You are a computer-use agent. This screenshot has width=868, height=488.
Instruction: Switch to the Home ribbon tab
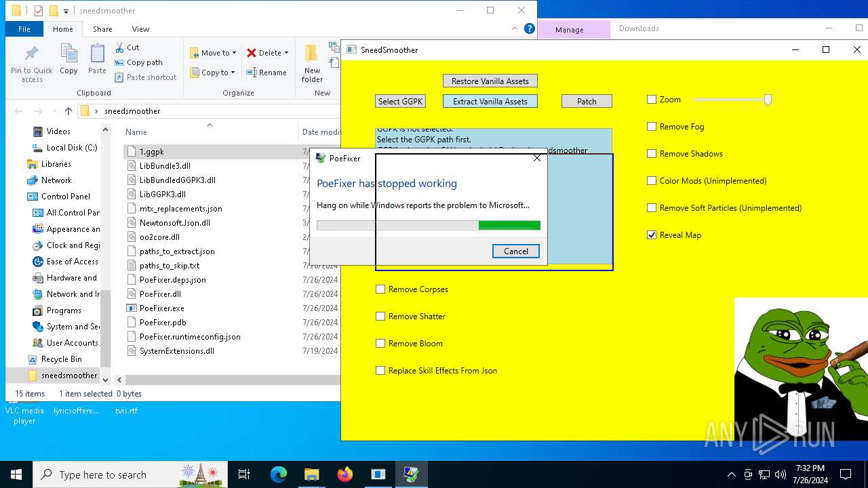coord(62,29)
